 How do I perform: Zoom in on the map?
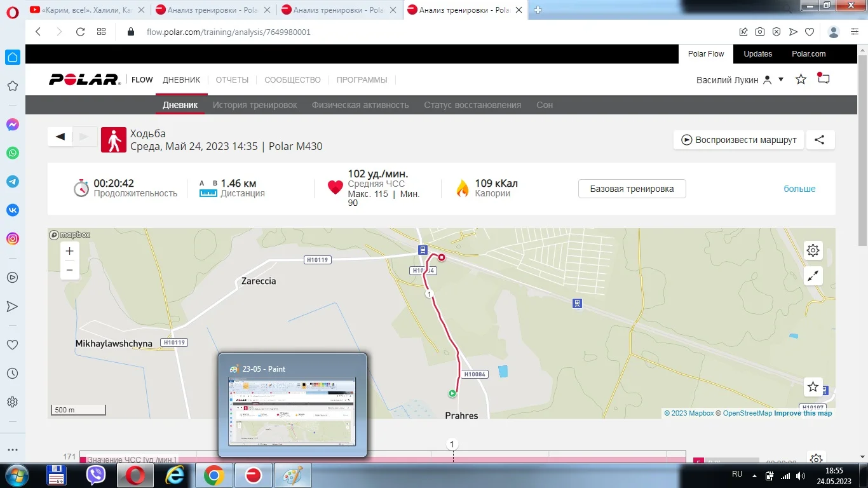(69, 251)
